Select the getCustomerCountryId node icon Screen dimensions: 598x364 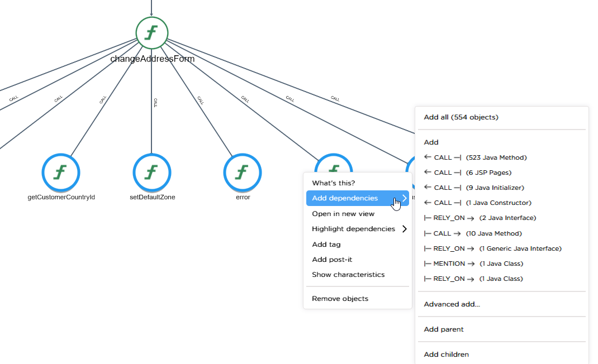[61, 172]
